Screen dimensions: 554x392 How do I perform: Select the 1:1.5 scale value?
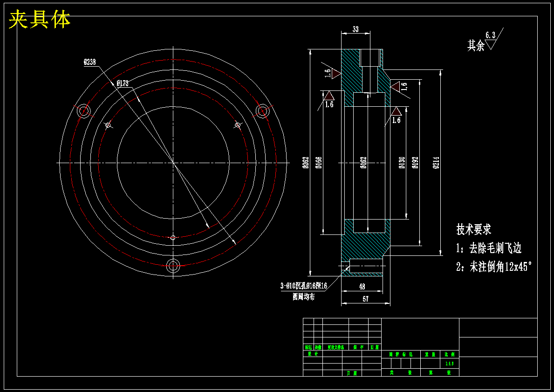click(450, 364)
